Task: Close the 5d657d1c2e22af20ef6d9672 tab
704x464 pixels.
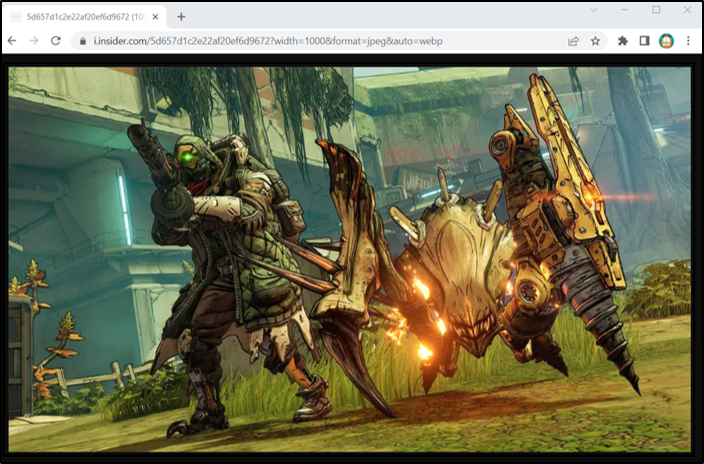Action: click(x=155, y=17)
